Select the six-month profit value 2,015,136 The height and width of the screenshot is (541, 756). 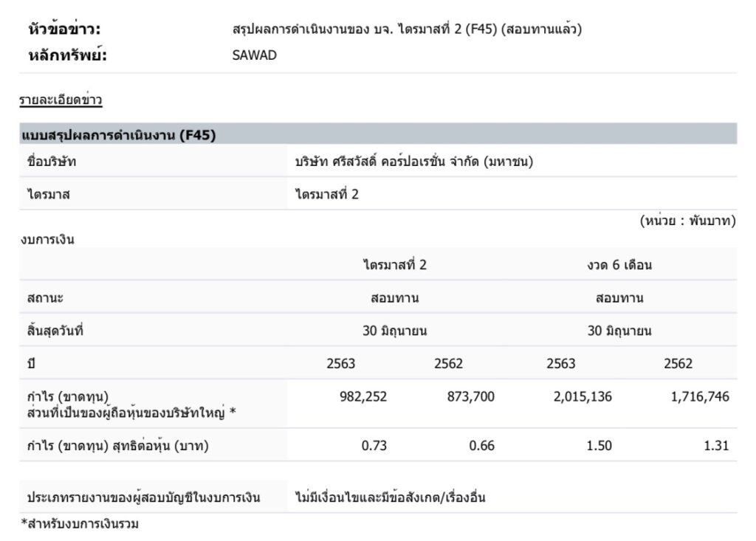click(582, 396)
